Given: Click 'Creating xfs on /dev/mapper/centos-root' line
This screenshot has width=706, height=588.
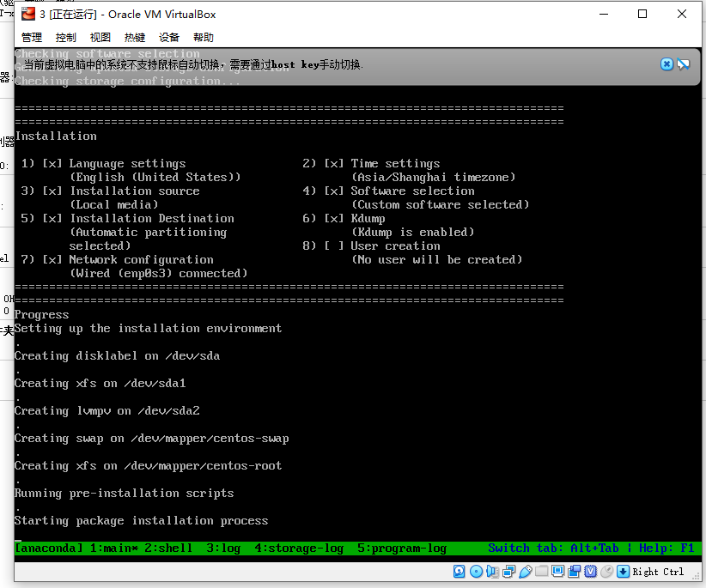Looking at the screenshot, I should point(148,465).
